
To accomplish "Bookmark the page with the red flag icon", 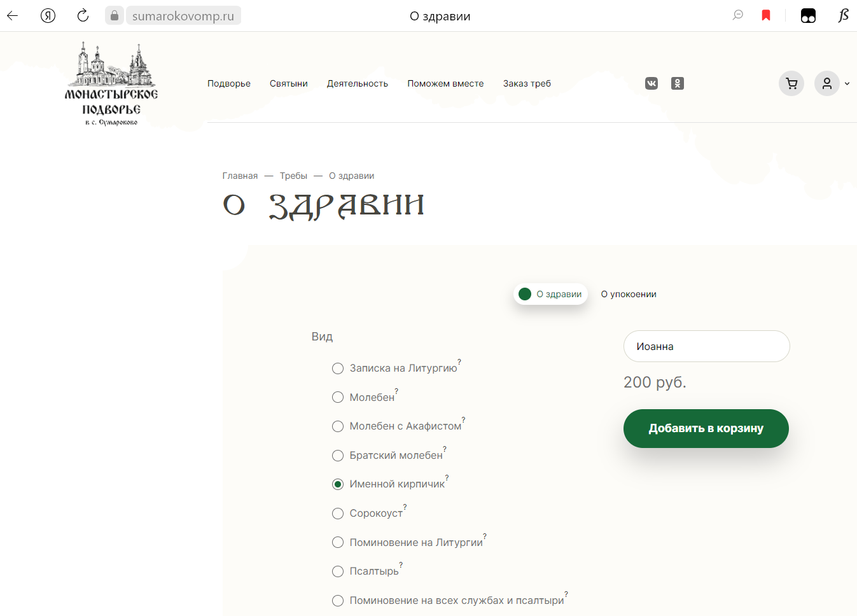I will coord(766,15).
